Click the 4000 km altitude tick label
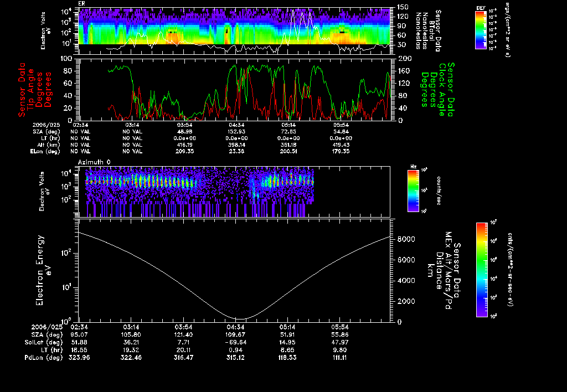Screen dimensions: 567x392 [x=406, y=281]
